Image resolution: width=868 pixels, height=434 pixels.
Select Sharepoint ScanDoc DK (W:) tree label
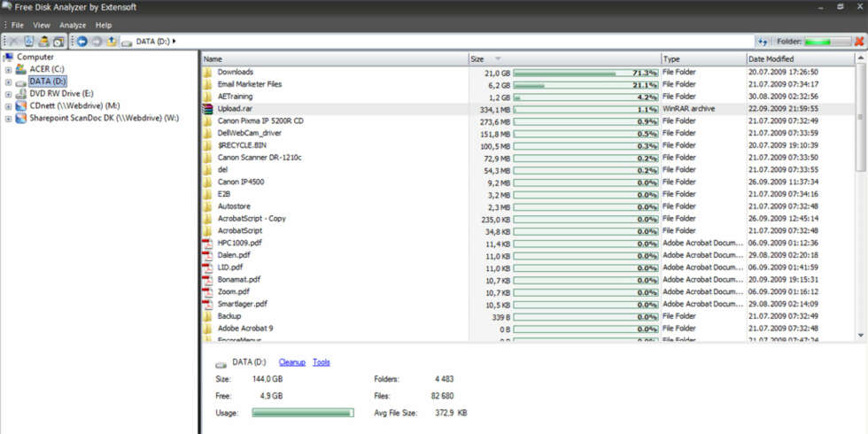click(105, 118)
